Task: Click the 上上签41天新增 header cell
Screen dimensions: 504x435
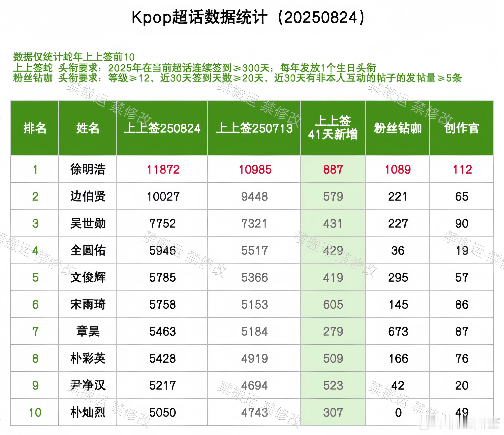Action: point(333,128)
